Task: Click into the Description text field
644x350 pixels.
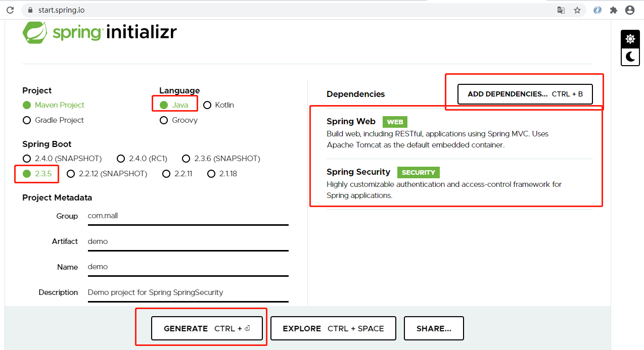Action: coord(188,292)
